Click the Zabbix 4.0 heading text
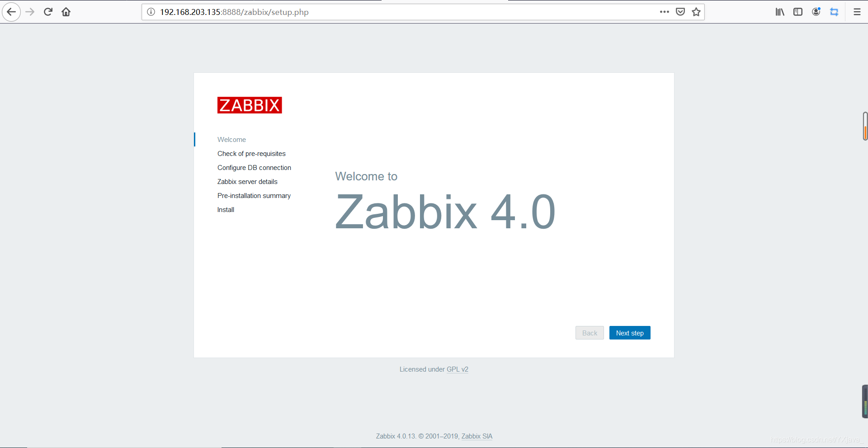This screenshot has height=448, width=868. tap(445, 212)
